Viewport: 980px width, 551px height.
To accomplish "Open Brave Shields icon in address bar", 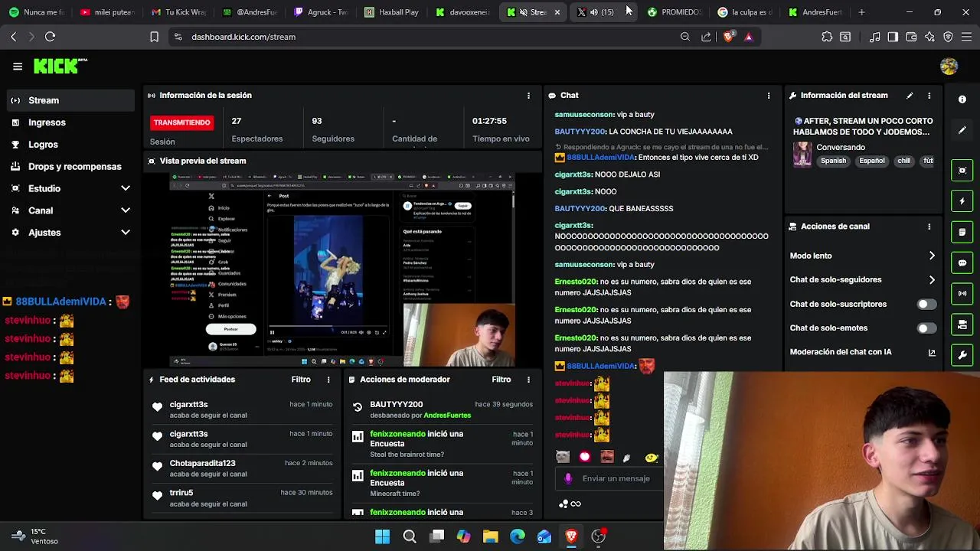I will [x=728, y=37].
